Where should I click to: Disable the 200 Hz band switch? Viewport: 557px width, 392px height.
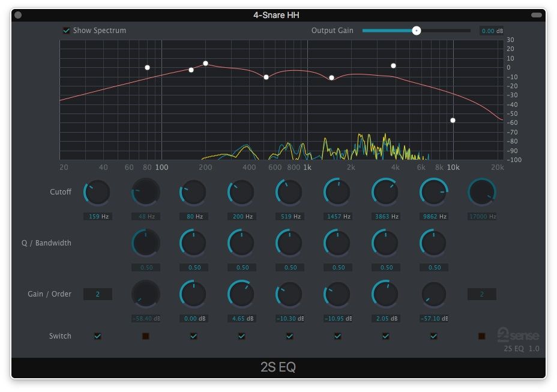coord(241,336)
